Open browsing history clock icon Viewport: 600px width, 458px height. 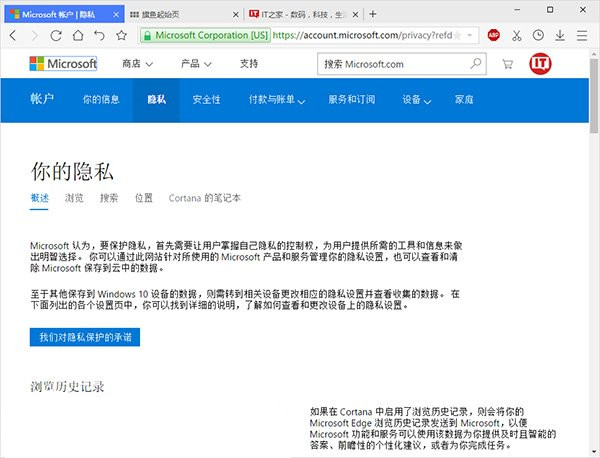point(538,35)
